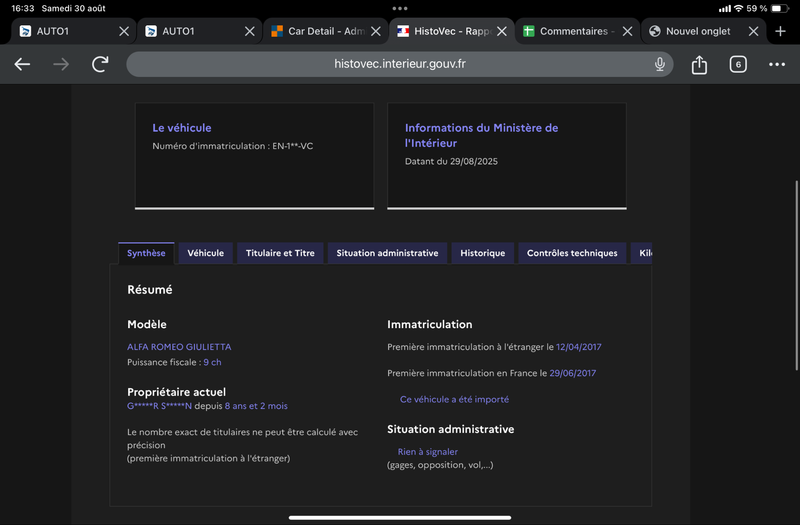800x525 pixels.
Task: Go back with the browser back arrow
Action: (x=22, y=64)
